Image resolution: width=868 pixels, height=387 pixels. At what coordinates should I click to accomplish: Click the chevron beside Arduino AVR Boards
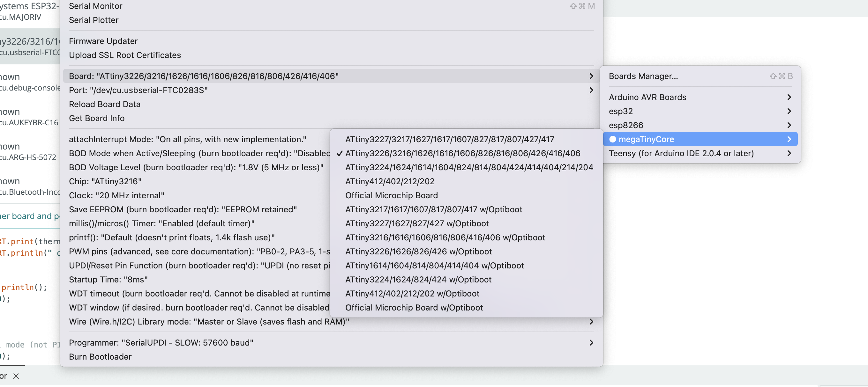pyautogui.click(x=789, y=97)
